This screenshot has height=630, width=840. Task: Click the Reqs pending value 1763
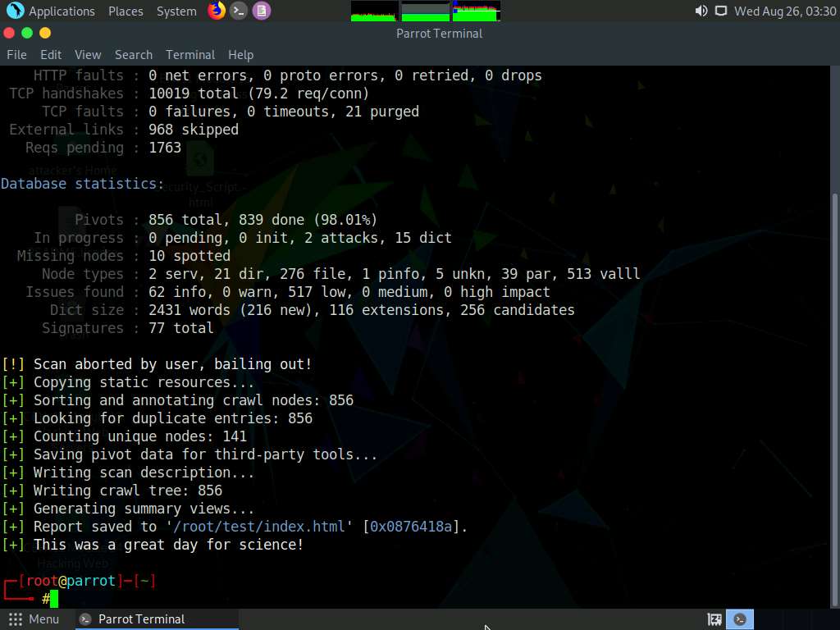pyautogui.click(x=165, y=148)
